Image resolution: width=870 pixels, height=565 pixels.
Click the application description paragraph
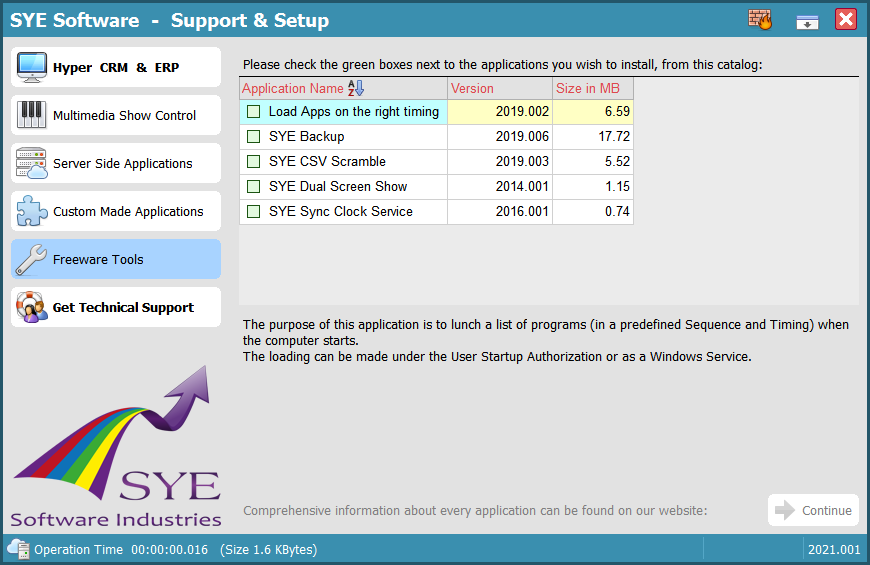pyautogui.click(x=545, y=340)
